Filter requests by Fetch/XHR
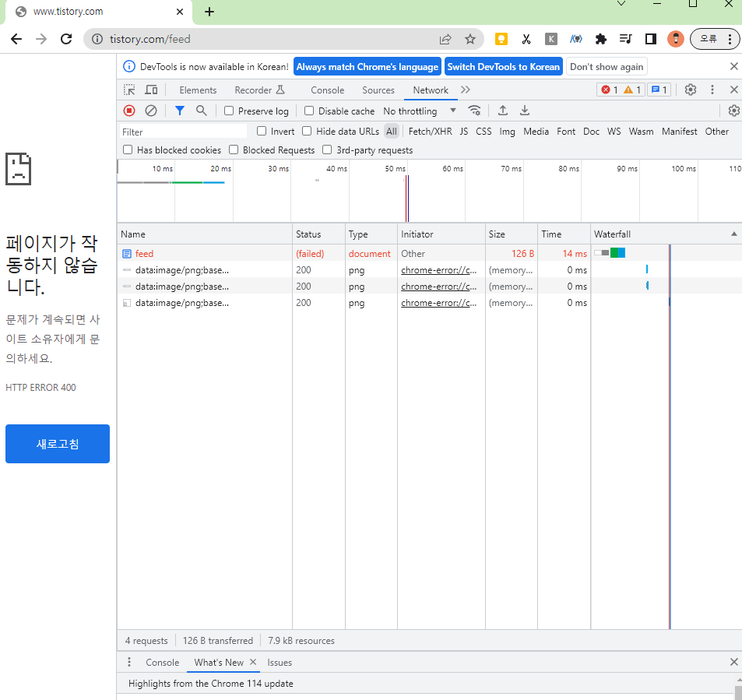This screenshot has width=742, height=700. [430, 131]
